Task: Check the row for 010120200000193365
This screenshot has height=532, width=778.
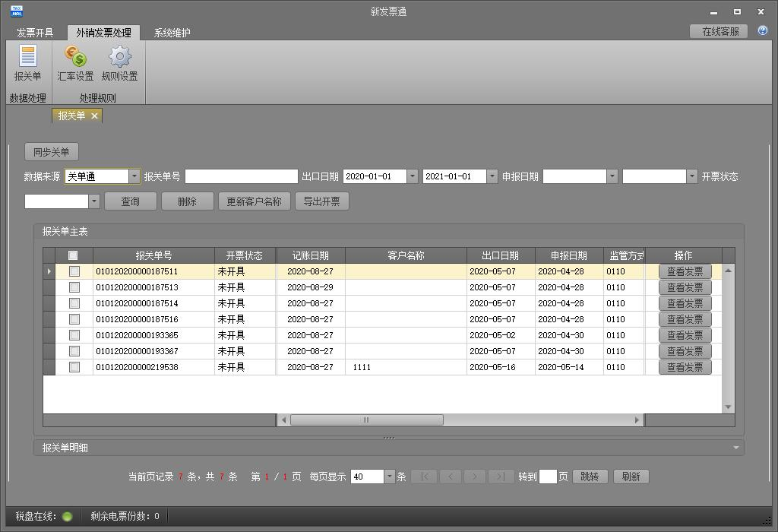Action: (x=74, y=335)
